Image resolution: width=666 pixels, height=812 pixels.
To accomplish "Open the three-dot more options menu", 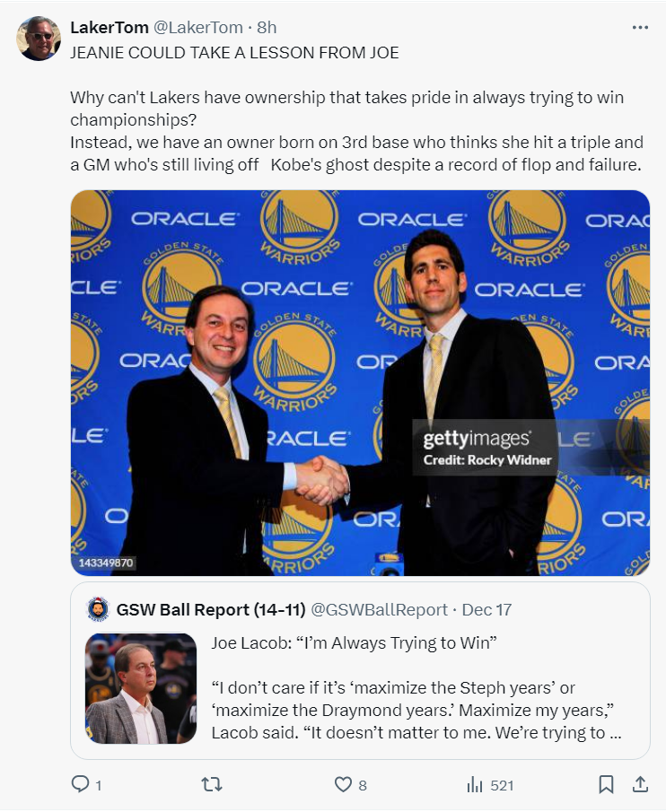I will (639, 28).
